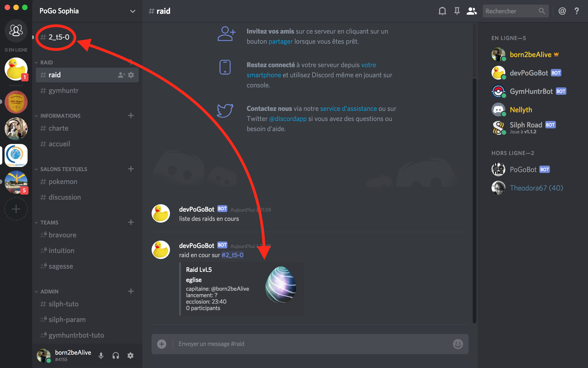588x368 pixels.
Task: Create a channel in ADMIN
Action: coord(131,291)
